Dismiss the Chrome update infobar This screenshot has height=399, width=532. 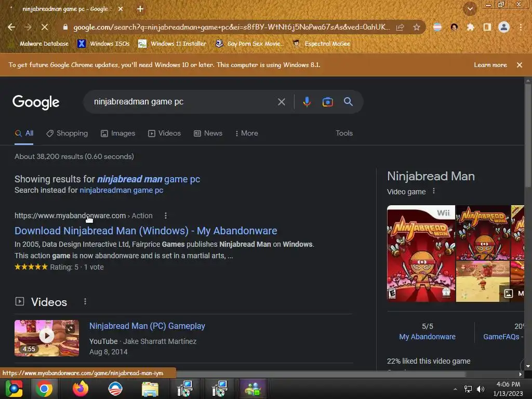point(519,65)
